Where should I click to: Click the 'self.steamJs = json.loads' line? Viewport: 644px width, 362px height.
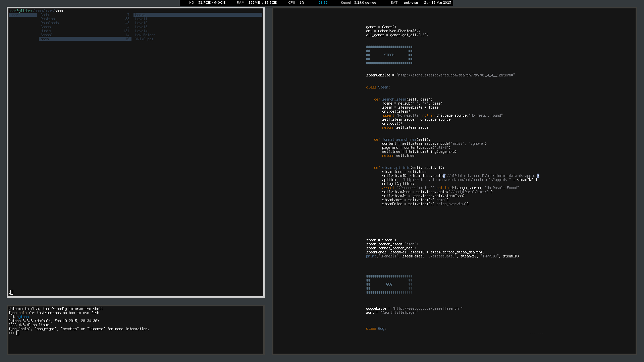[423, 196]
